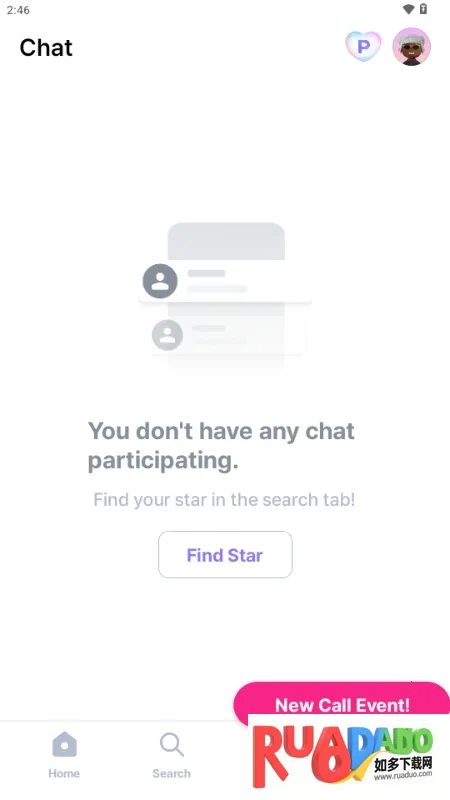Click the faded lower person icon in the illustration
Viewport: 450px width, 800px height.
click(x=167, y=335)
